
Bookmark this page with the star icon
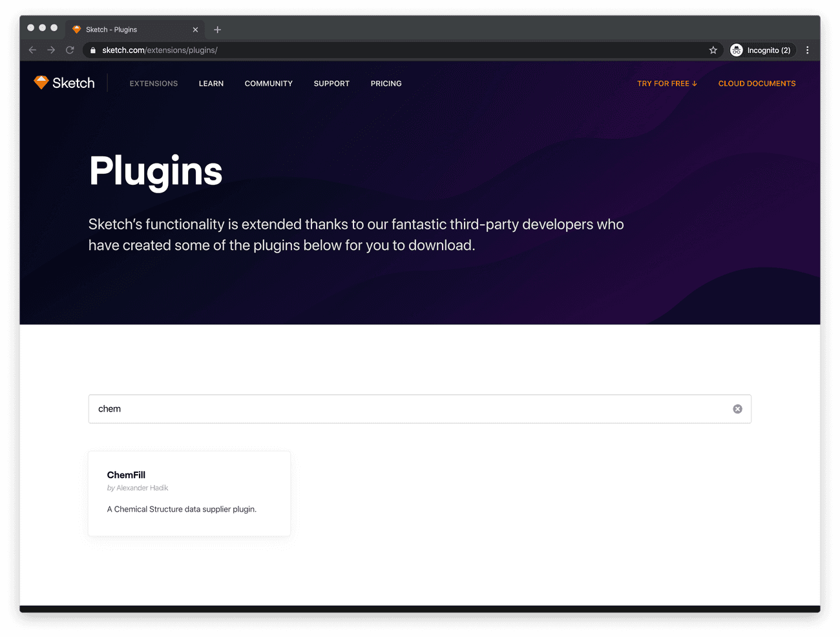713,50
